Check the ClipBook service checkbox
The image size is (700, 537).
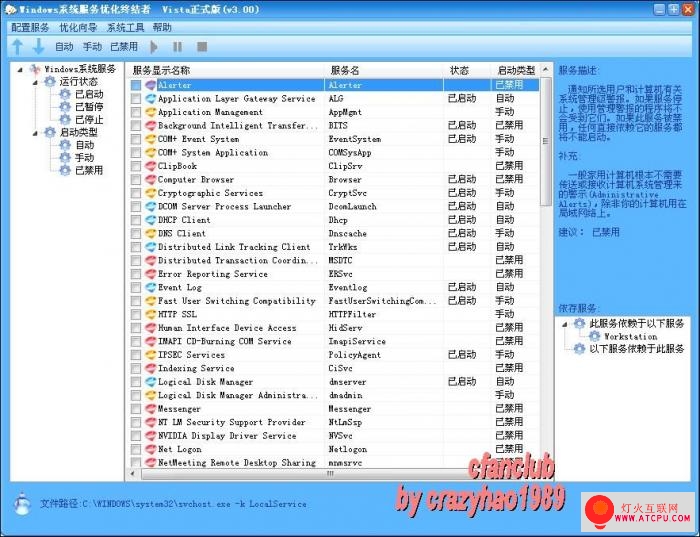pos(136,166)
